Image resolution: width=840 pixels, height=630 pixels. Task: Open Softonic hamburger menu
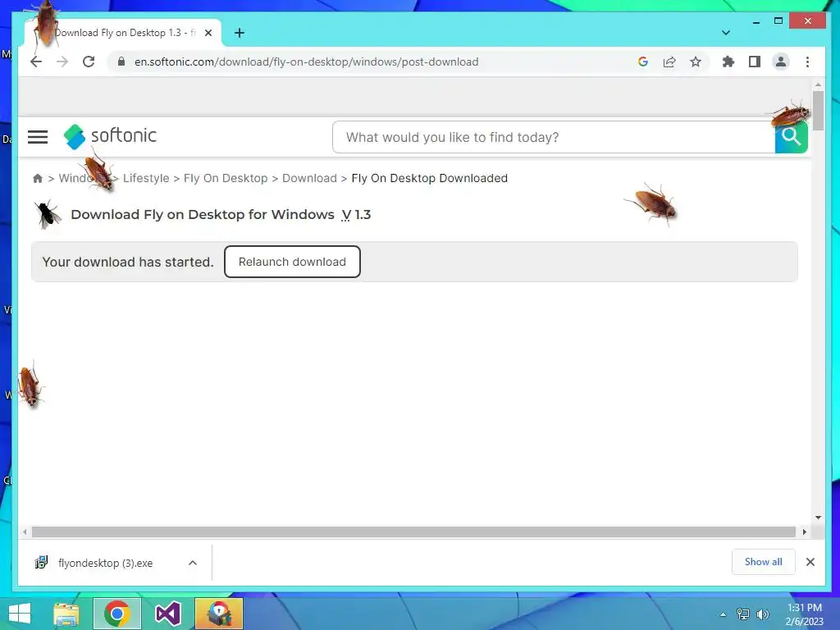[38, 137]
